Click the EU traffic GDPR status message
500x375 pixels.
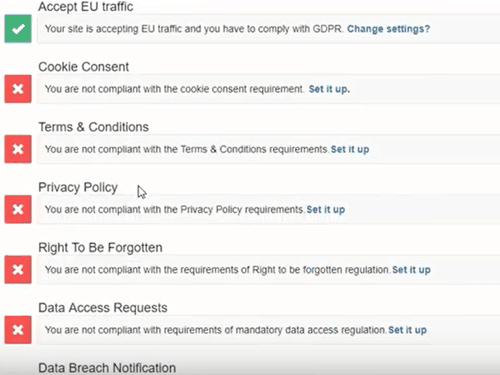(x=194, y=29)
